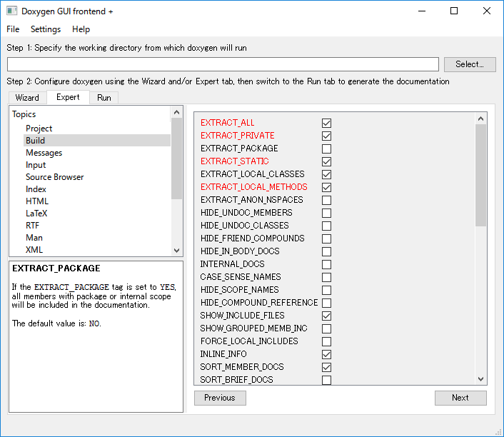
Task: Switch to the Expert tab
Action: [68, 97]
